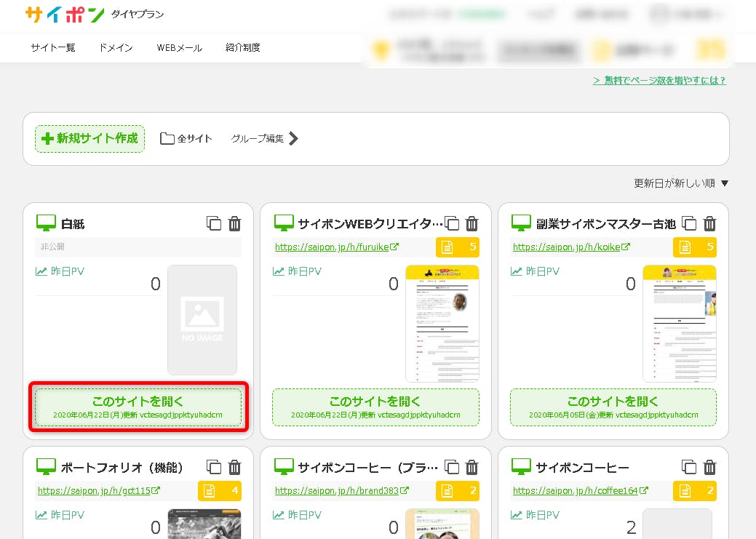
Task: Open WEBメール from the navigation
Action: coord(179,48)
